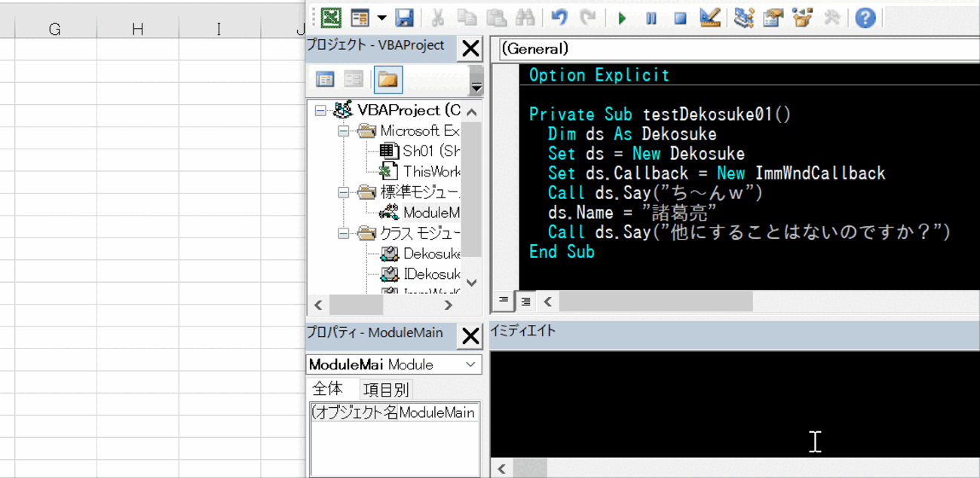Click the Paste clipboard icon
Viewport: 980px width, 478px height.
click(496, 17)
